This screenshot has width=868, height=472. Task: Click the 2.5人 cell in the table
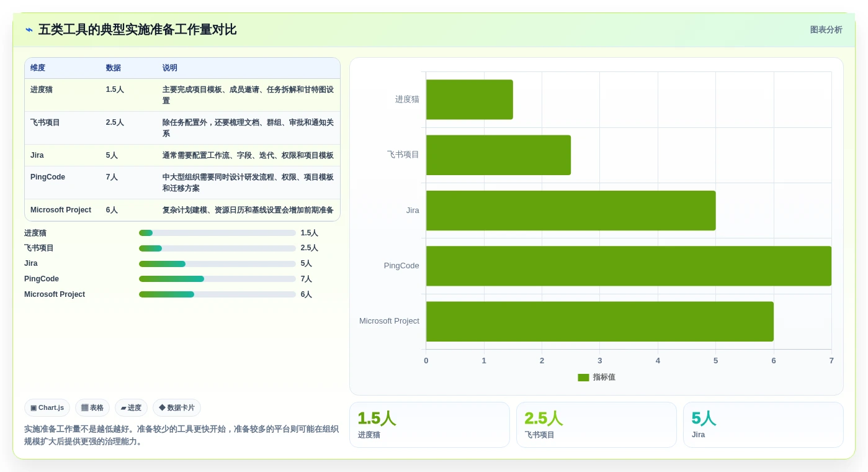[x=115, y=122]
